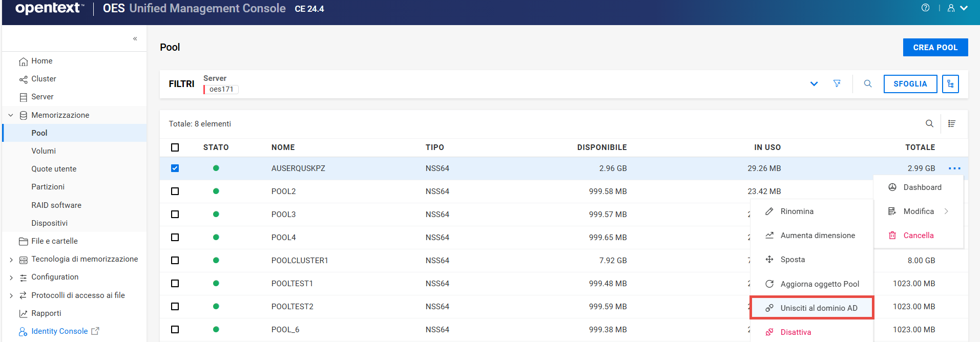Click the filter funnel icon
Viewport: 980px width, 342px height.
pyautogui.click(x=837, y=83)
